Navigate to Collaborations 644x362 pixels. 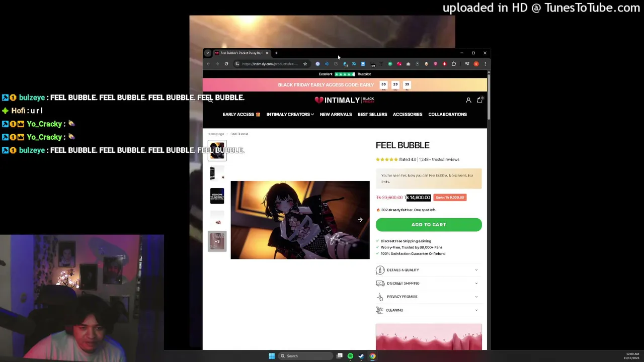coord(447,114)
